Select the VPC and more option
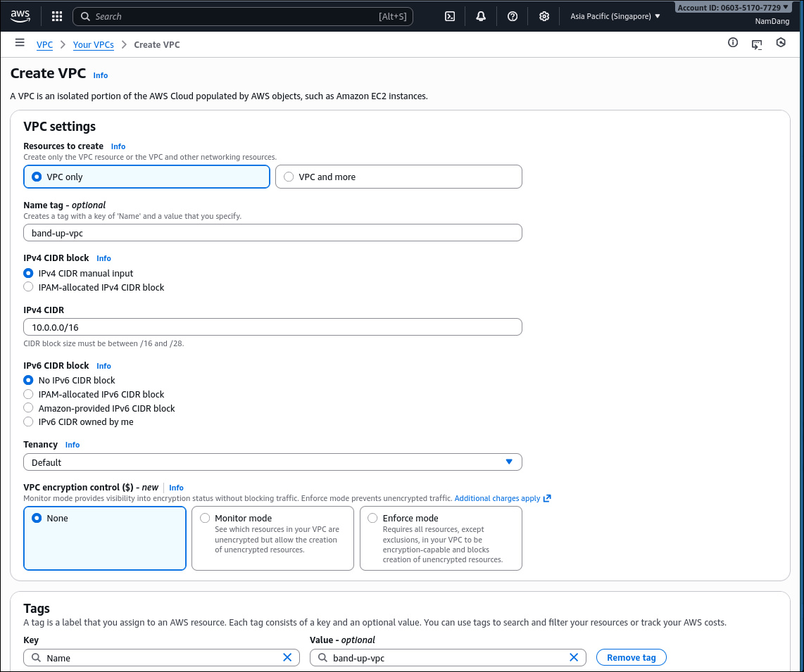This screenshot has width=804, height=672. 289,177
